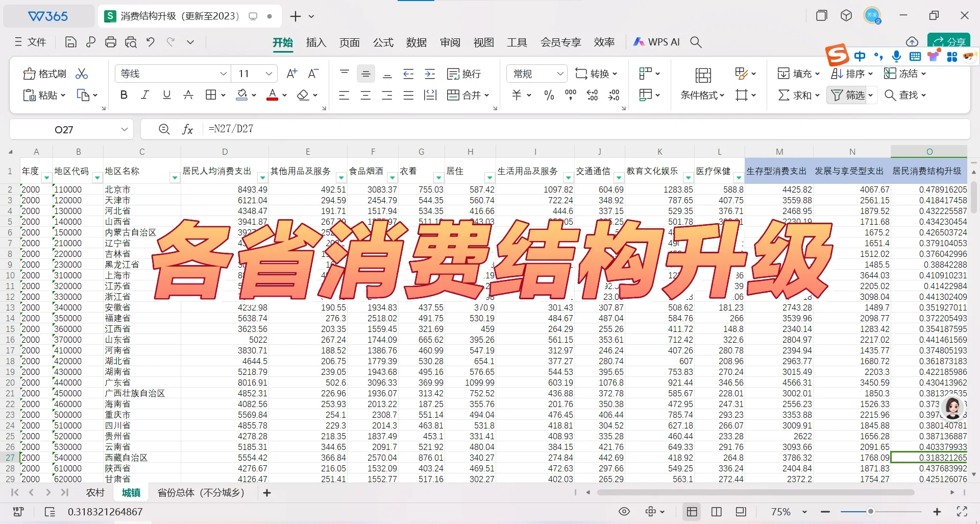
Task: Click the fullscreen icon in status bar
Action: [962, 512]
